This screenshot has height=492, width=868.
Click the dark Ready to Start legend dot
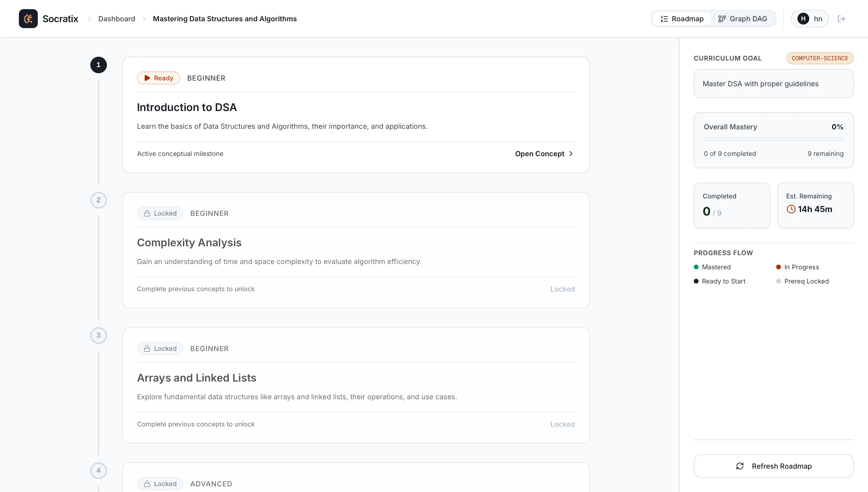696,281
